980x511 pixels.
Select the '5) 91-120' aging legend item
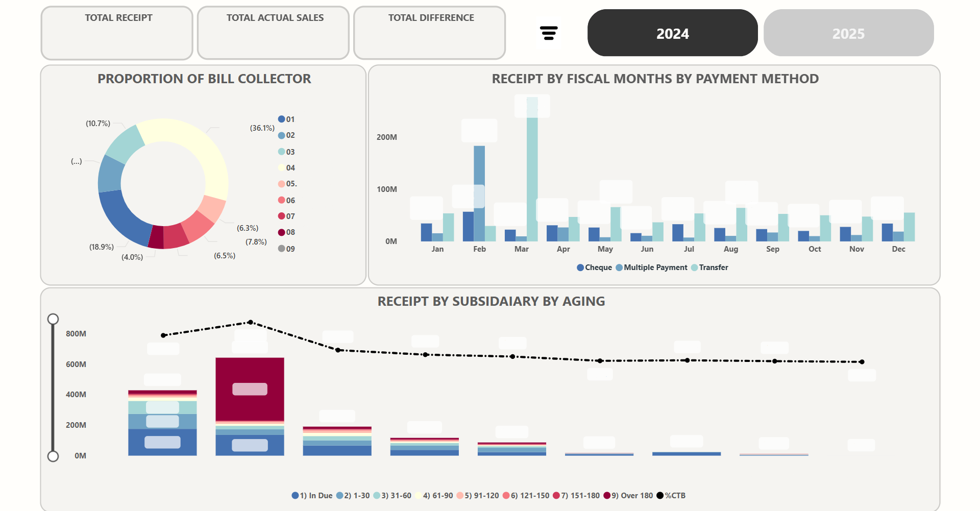(478, 496)
